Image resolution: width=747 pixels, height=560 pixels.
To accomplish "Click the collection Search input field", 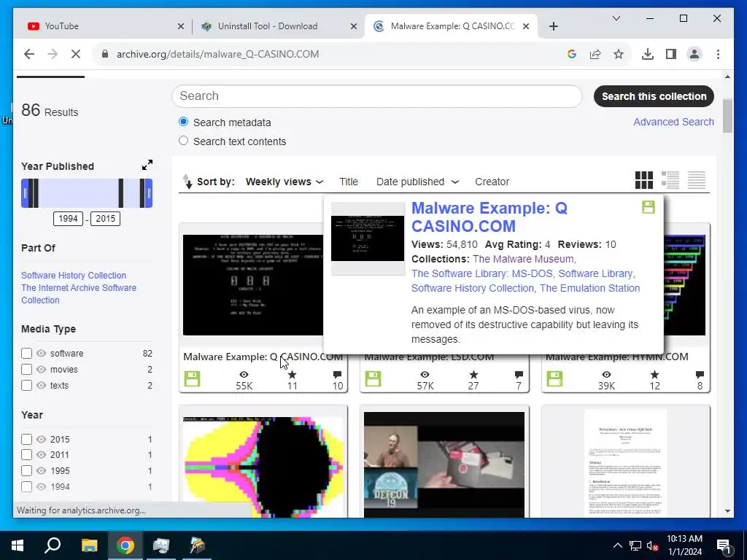I will pyautogui.click(x=377, y=96).
